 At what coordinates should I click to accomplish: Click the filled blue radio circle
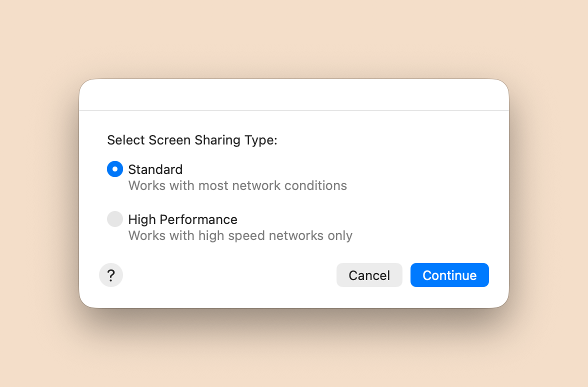pyautogui.click(x=115, y=169)
